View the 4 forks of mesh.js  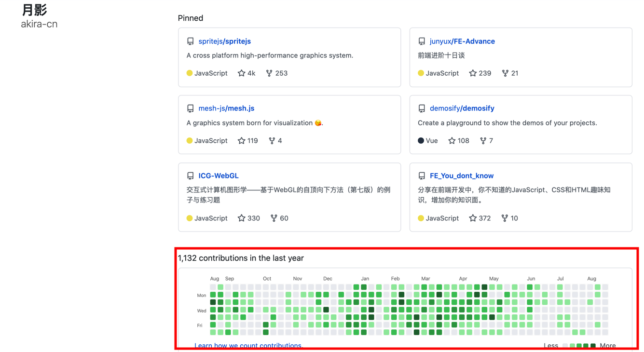275,141
